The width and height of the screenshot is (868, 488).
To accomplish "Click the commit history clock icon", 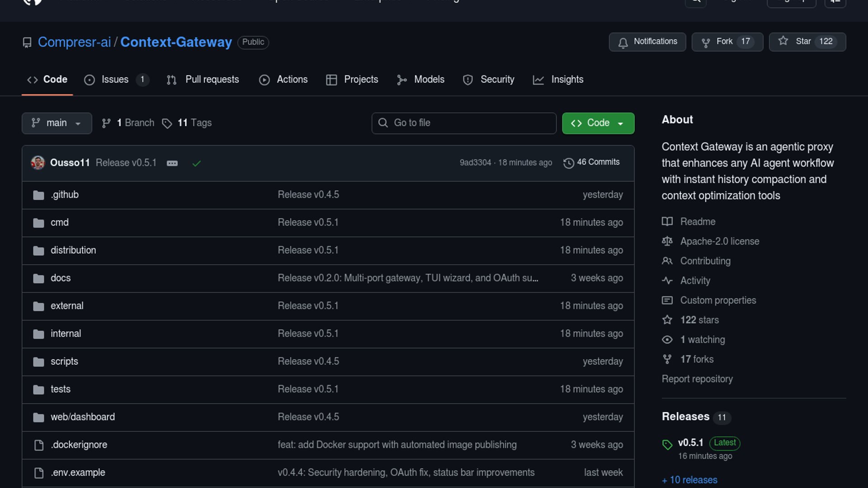I will (568, 163).
